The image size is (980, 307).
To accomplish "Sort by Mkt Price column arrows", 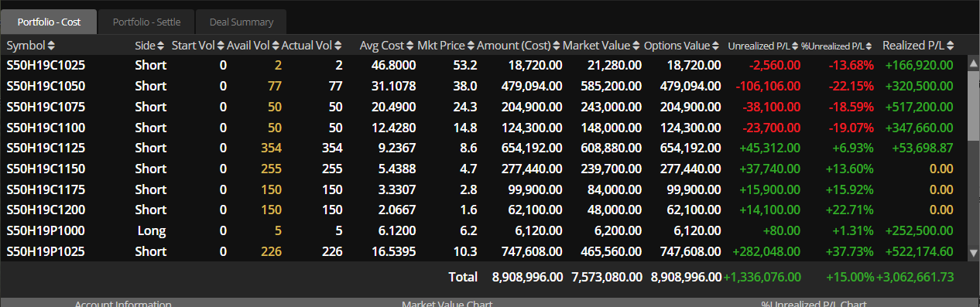I will (471, 46).
